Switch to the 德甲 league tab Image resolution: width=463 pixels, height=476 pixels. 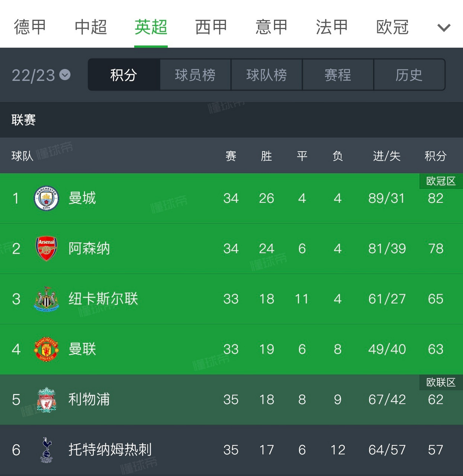click(x=29, y=27)
